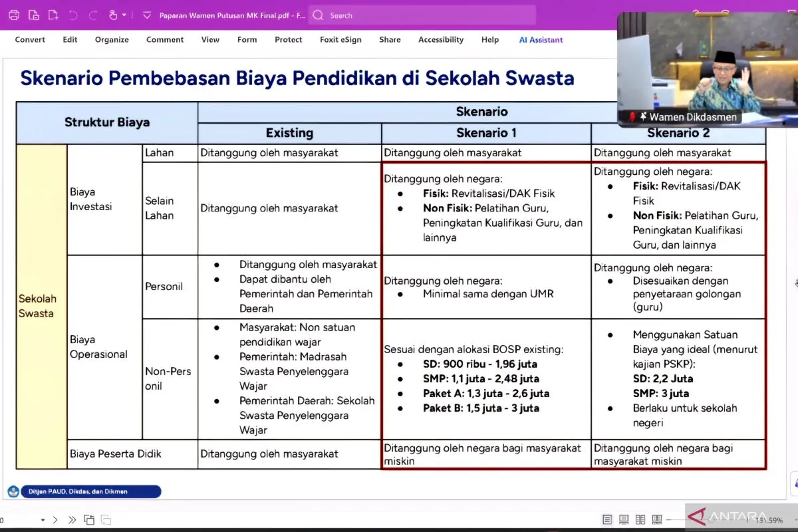Enable continuous page view mode
Viewport: 798px width, 532px height.
coord(623,519)
